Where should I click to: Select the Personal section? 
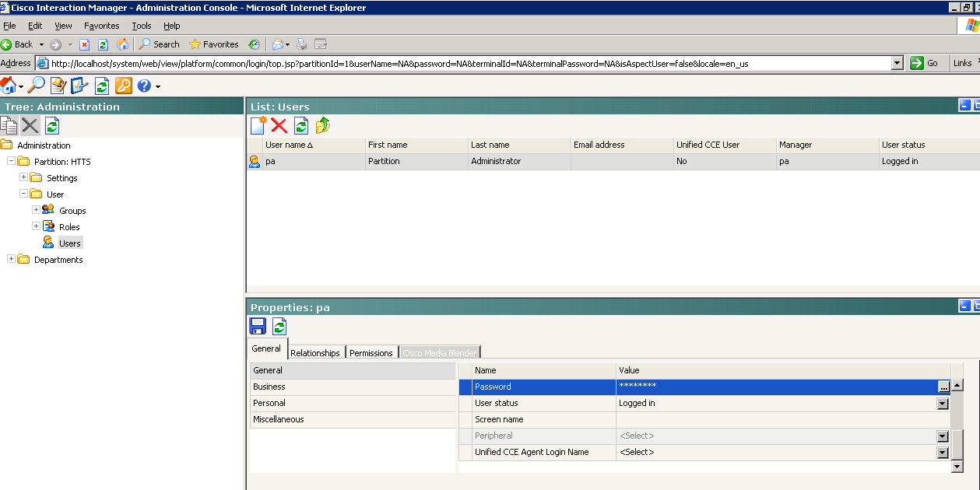pos(352,403)
